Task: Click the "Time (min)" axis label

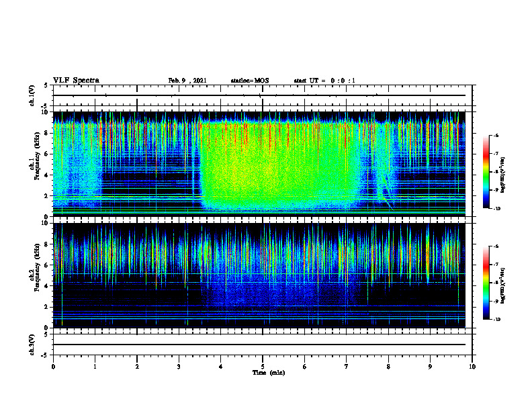Action: 269,373
